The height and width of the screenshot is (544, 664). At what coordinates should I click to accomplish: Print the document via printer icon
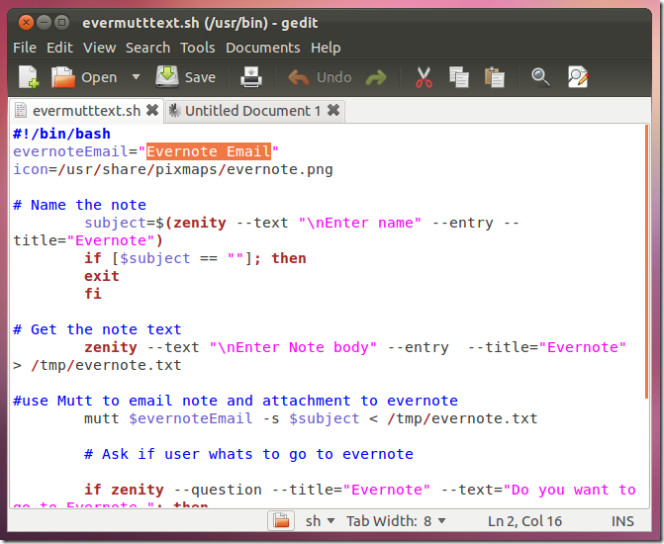tap(251, 77)
